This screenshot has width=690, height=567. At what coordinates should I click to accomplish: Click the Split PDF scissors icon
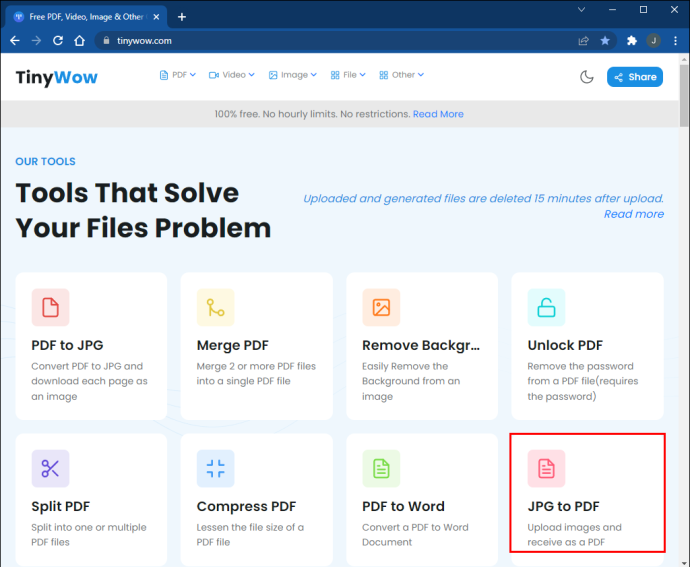coord(50,468)
